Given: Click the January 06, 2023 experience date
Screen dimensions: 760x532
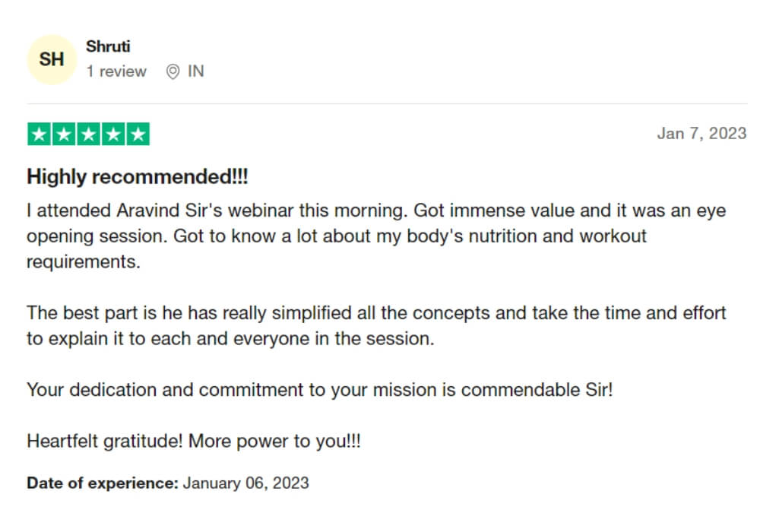Looking at the screenshot, I should click(x=245, y=483).
